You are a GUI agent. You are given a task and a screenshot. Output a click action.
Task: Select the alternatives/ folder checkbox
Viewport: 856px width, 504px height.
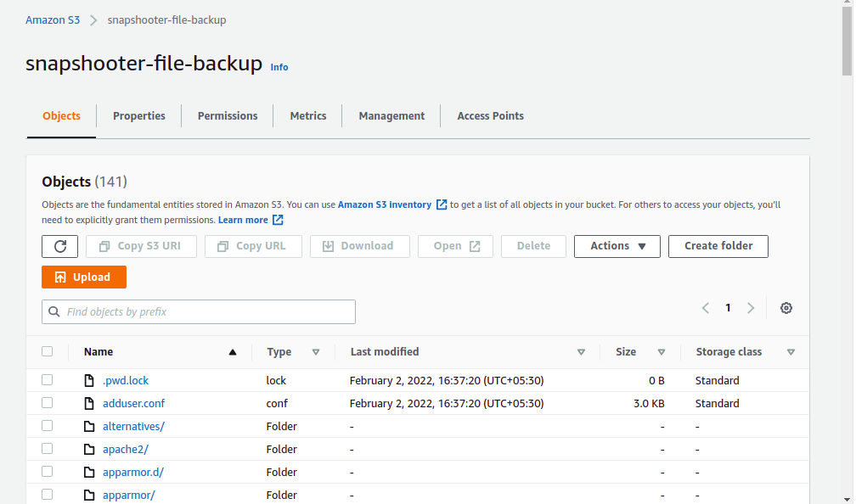click(x=48, y=426)
